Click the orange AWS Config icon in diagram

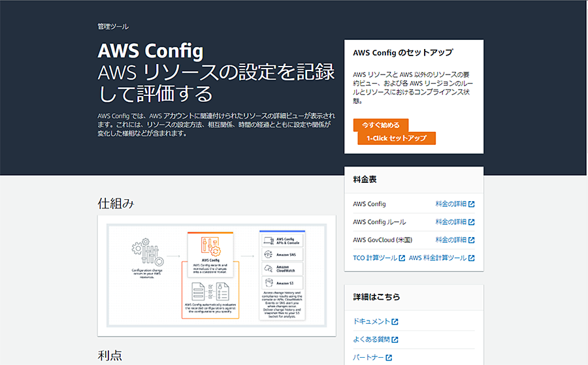210,247
